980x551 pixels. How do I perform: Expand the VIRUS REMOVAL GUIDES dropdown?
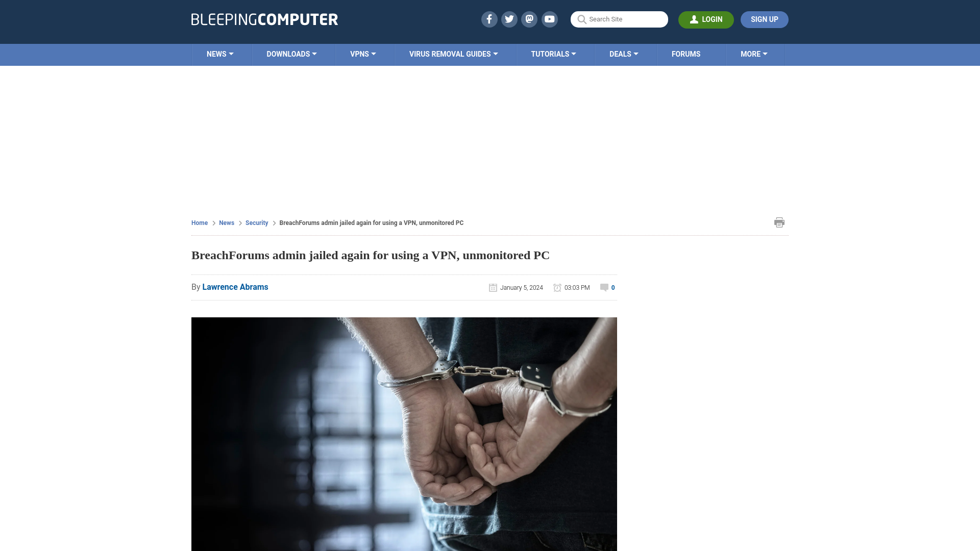click(454, 54)
